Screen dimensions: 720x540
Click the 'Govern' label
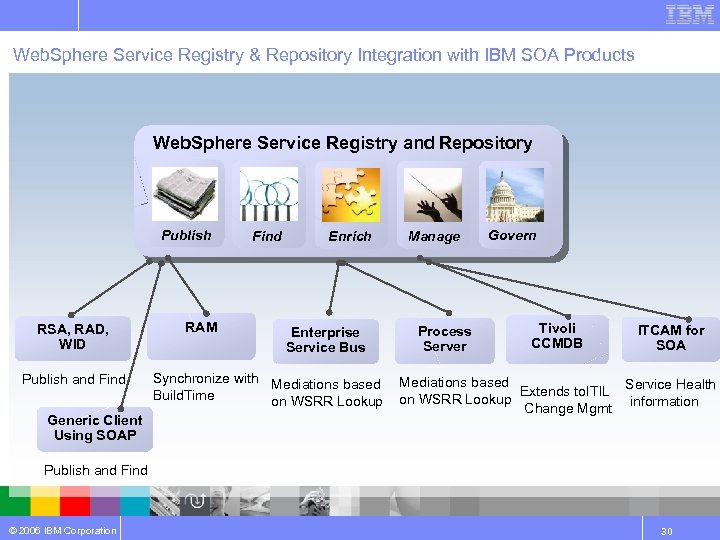click(x=512, y=235)
